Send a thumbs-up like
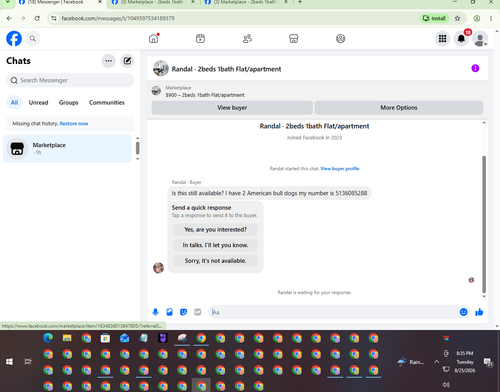Image resolution: width=500 pixels, height=392 pixels. [x=479, y=312]
